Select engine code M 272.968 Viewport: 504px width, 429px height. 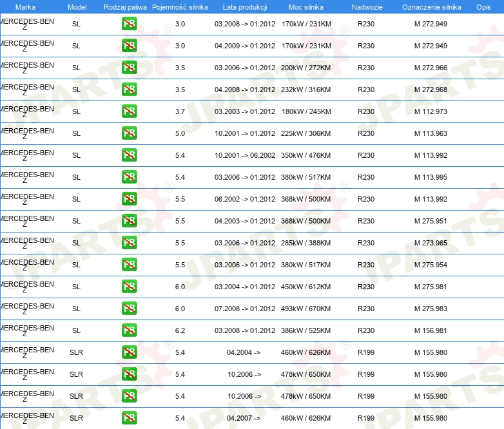pyautogui.click(x=431, y=90)
